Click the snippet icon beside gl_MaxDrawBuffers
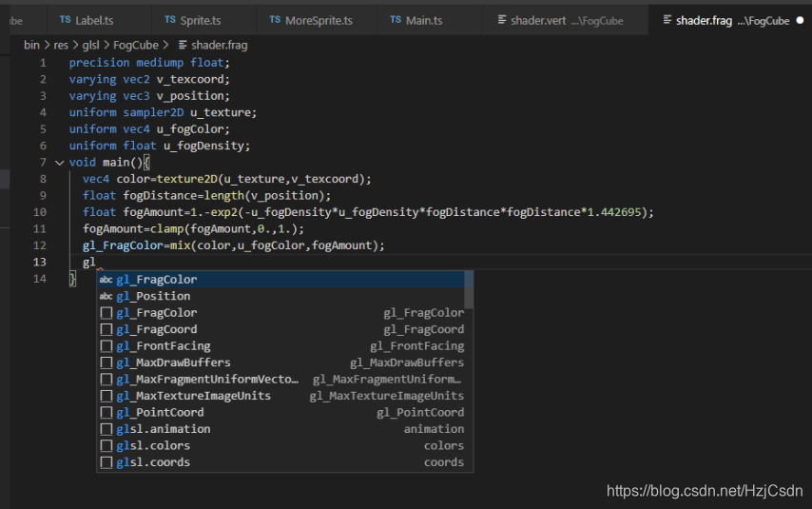 click(x=106, y=362)
